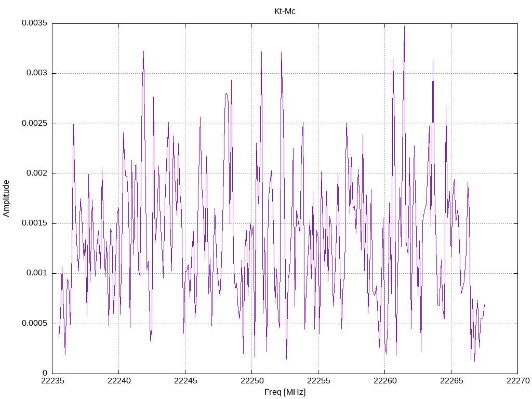Click the 22270 x-axis tick label
Image resolution: width=532 pixels, height=399 pixels.
[518, 381]
